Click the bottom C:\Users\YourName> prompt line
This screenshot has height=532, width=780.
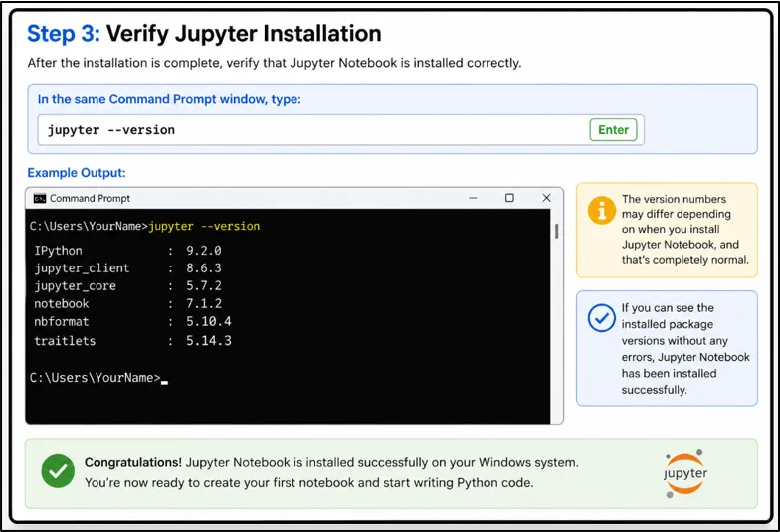tap(98, 378)
